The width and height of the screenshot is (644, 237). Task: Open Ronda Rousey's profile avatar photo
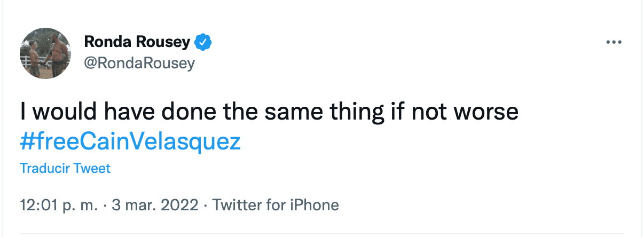[46, 53]
